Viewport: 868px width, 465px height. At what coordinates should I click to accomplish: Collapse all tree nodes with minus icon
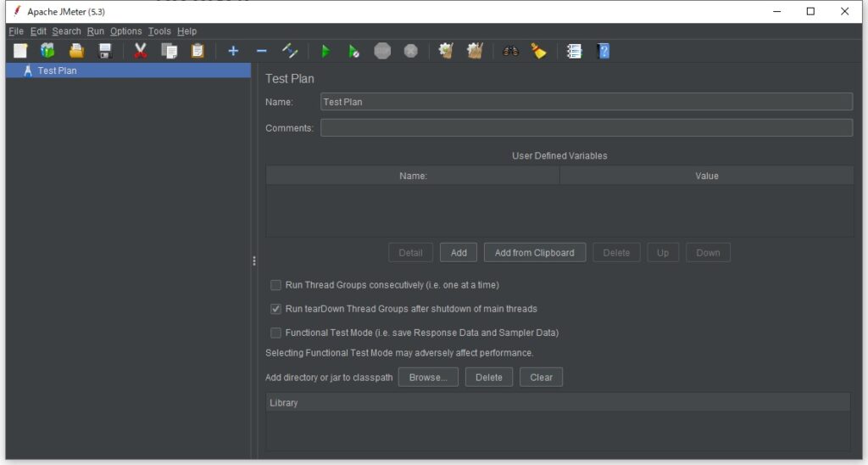pos(261,51)
